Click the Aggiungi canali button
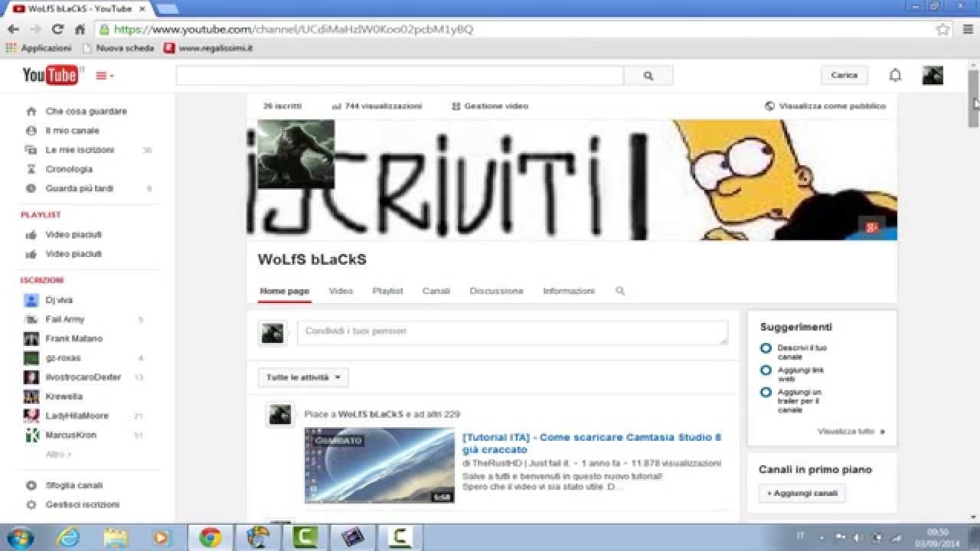980x551 pixels. 802,494
